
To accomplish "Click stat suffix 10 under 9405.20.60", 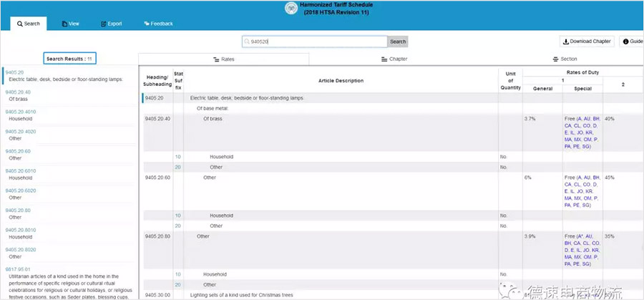I will click(x=177, y=215).
